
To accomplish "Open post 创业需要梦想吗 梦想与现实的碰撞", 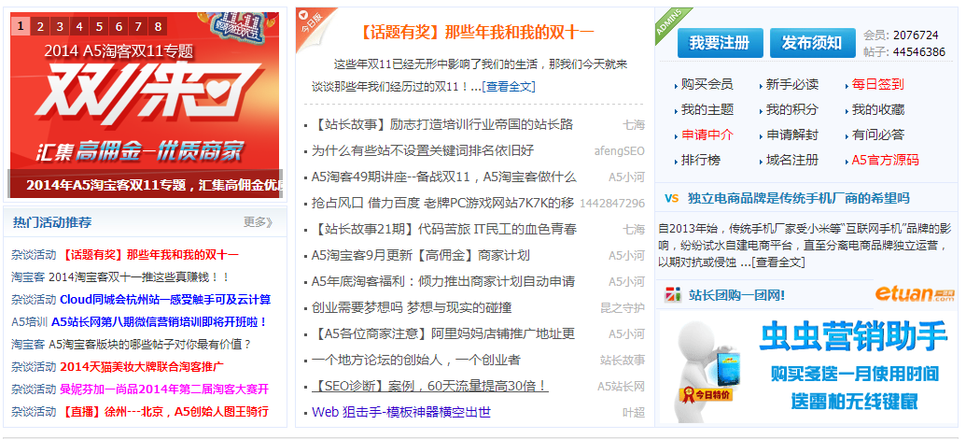I will point(412,307).
